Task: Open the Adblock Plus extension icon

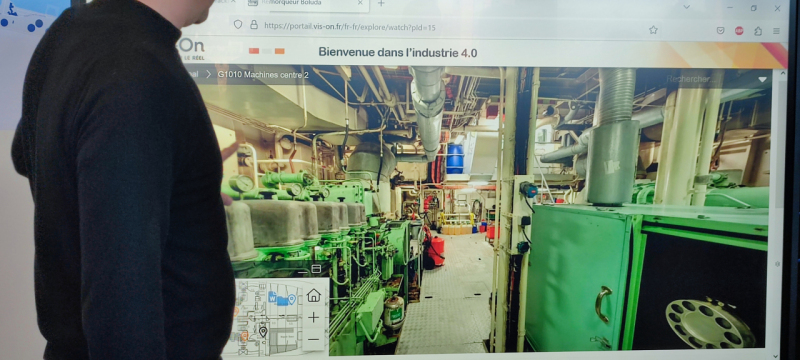Action: pos(739,31)
